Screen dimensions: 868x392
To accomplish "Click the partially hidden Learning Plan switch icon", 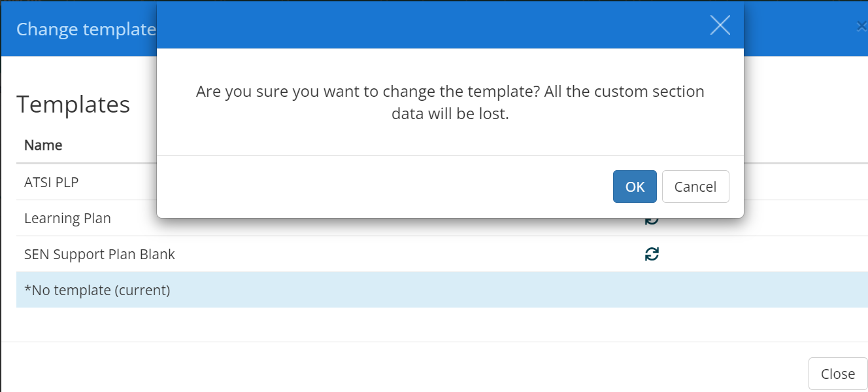I will click(x=652, y=221).
